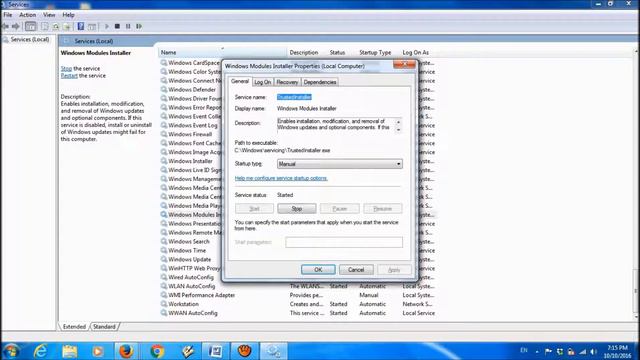Viewport: 640px width, 360px height.
Task: Open Google Chrome from the taskbar
Action: 157,351
